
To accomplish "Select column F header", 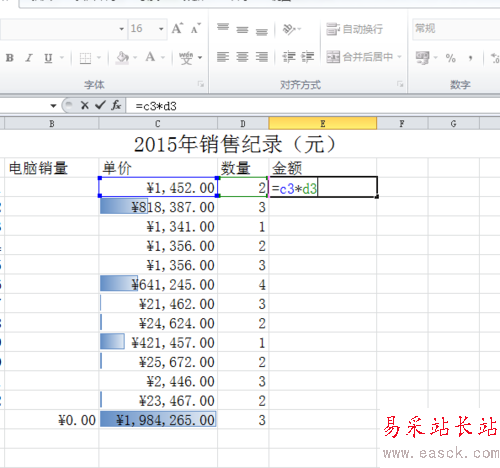I will point(402,124).
